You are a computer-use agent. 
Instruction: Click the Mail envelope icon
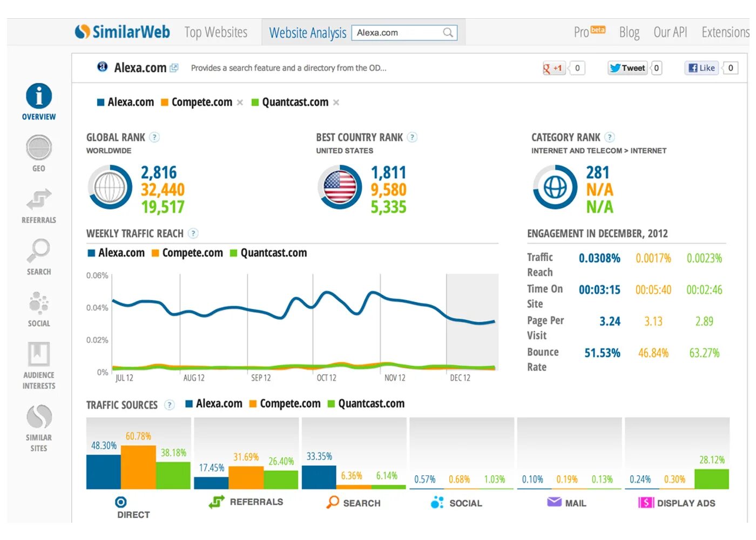coord(554,502)
